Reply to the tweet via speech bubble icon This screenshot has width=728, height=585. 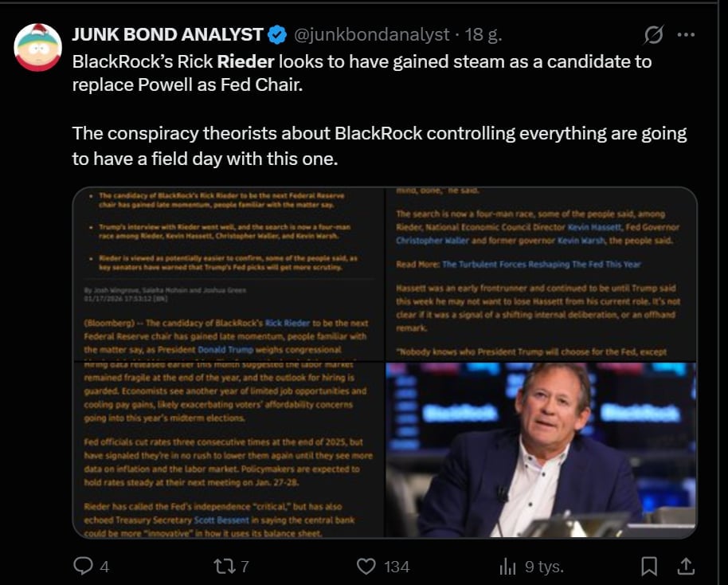82,566
